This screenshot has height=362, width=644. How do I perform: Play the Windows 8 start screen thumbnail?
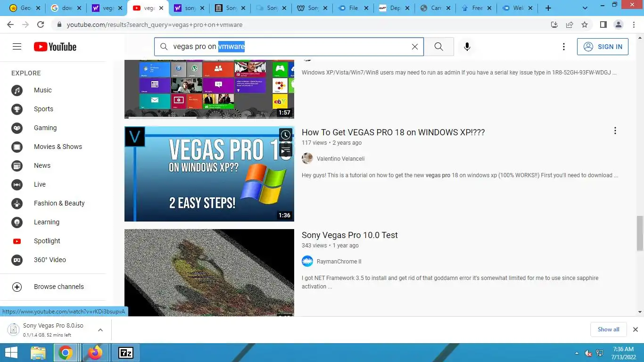209,89
